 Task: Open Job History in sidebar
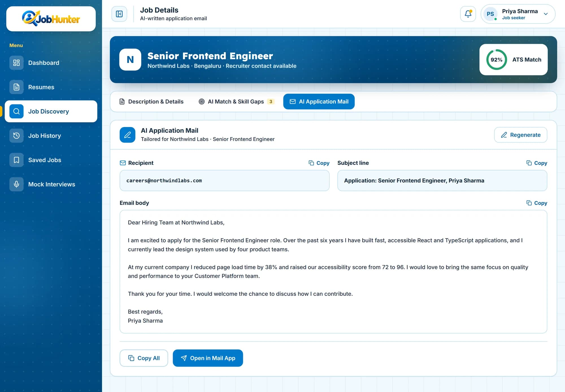tap(51, 135)
